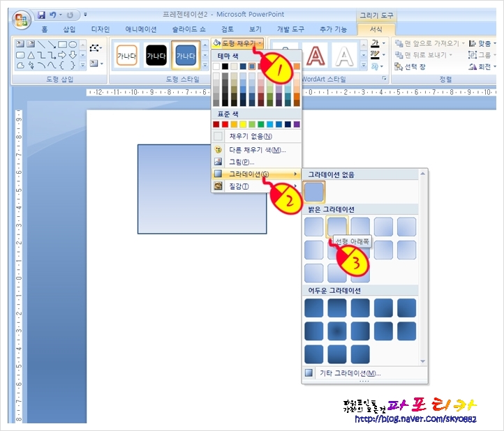
Task: Choose the dark gradient with dark center
Action: click(x=337, y=331)
